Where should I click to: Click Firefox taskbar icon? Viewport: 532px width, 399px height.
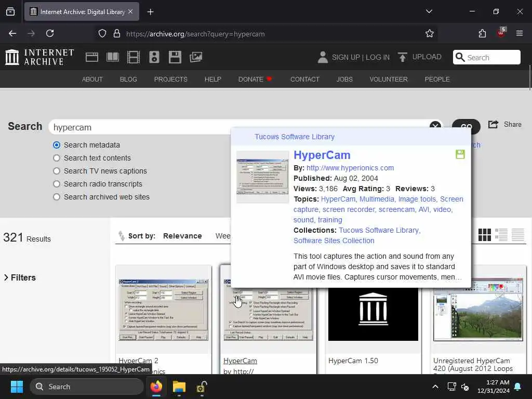(156, 387)
